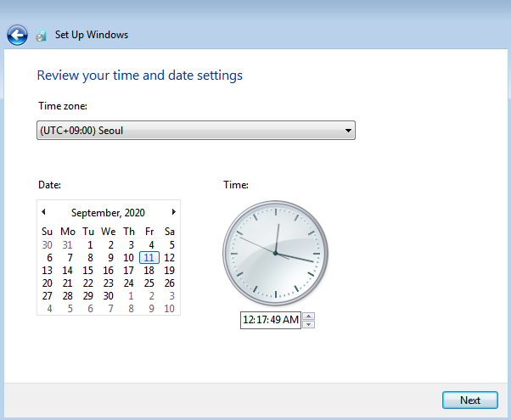511x420 pixels.
Task: Choose September 5 on the calendar
Action: (171, 245)
